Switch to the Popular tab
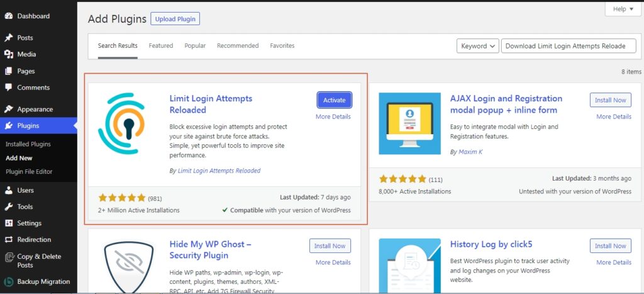This screenshot has height=294, width=644. coord(195,45)
